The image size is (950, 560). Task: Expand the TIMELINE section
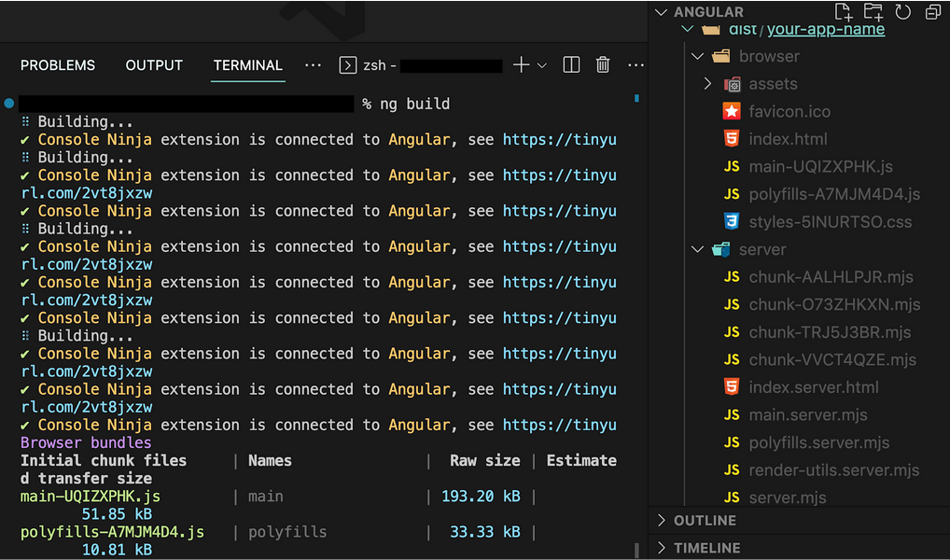[661, 548]
